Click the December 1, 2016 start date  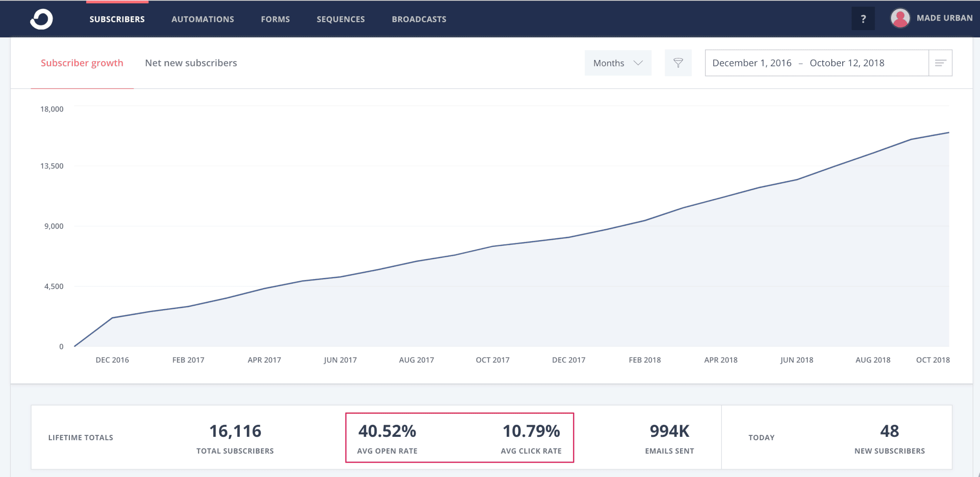(x=752, y=63)
